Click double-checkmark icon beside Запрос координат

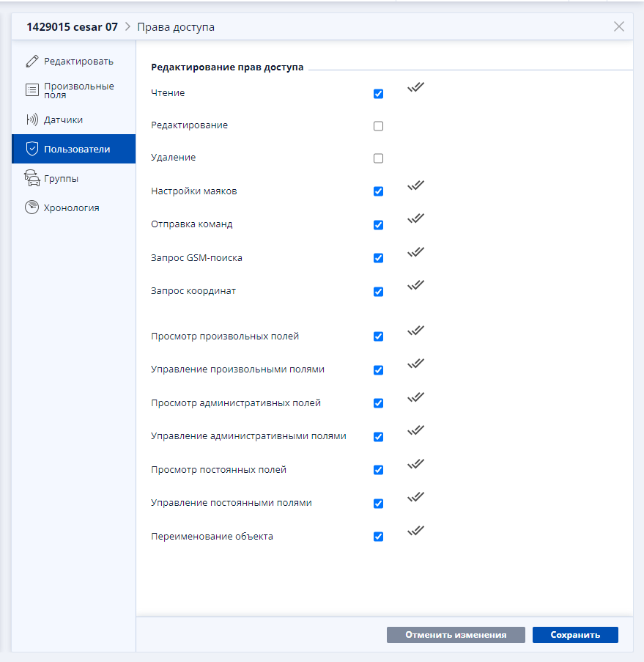tap(415, 285)
